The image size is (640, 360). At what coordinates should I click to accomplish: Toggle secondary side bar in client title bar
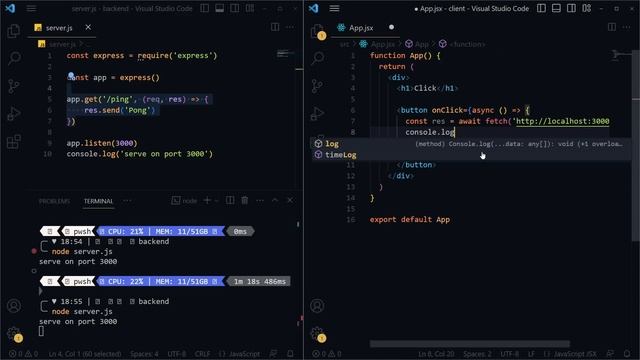(571, 8)
